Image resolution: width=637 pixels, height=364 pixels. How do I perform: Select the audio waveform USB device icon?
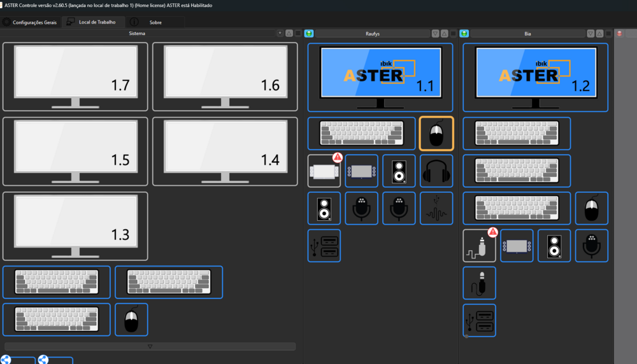436,208
